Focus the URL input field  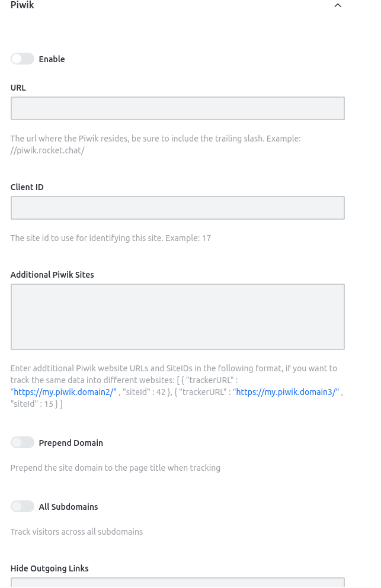[177, 109]
